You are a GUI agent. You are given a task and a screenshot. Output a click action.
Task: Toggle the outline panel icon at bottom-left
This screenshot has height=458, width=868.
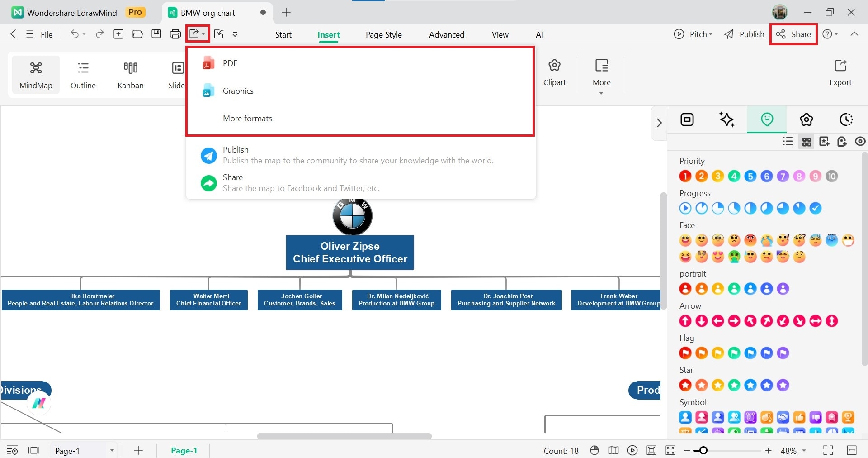coord(12,450)
